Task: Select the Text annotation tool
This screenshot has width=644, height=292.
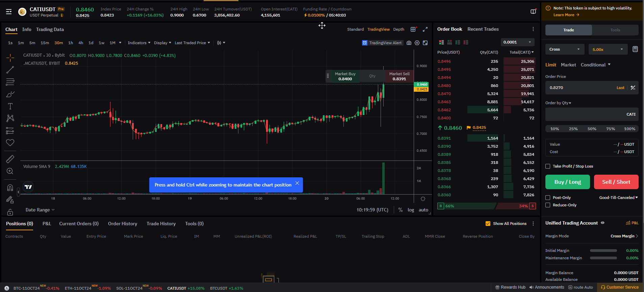Action: pos(10,106)
